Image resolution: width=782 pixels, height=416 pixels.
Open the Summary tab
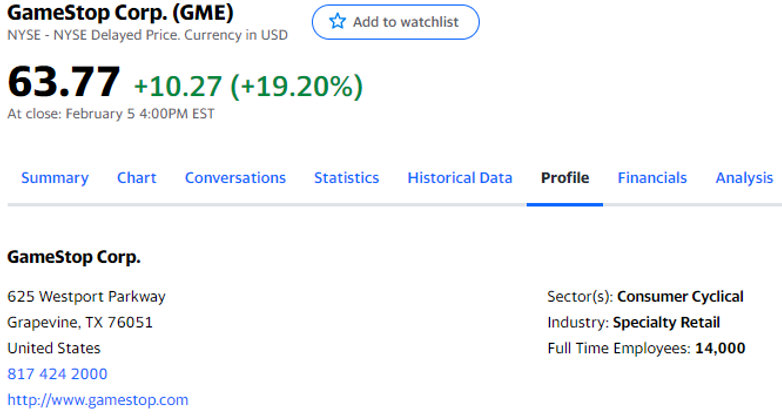click(x=55, y=178)
